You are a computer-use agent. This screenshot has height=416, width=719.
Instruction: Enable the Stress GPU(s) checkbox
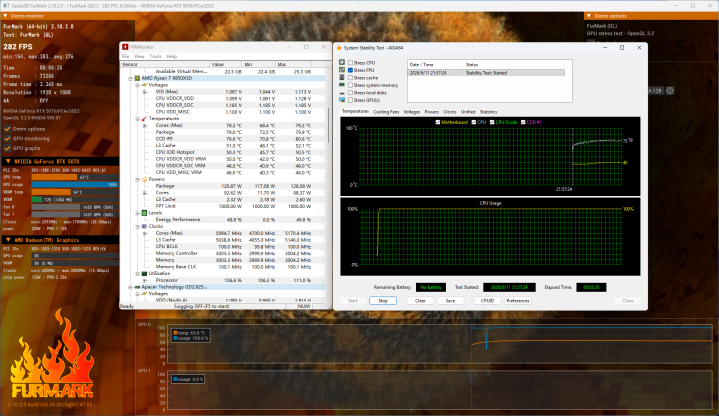(x=350, y=100)
